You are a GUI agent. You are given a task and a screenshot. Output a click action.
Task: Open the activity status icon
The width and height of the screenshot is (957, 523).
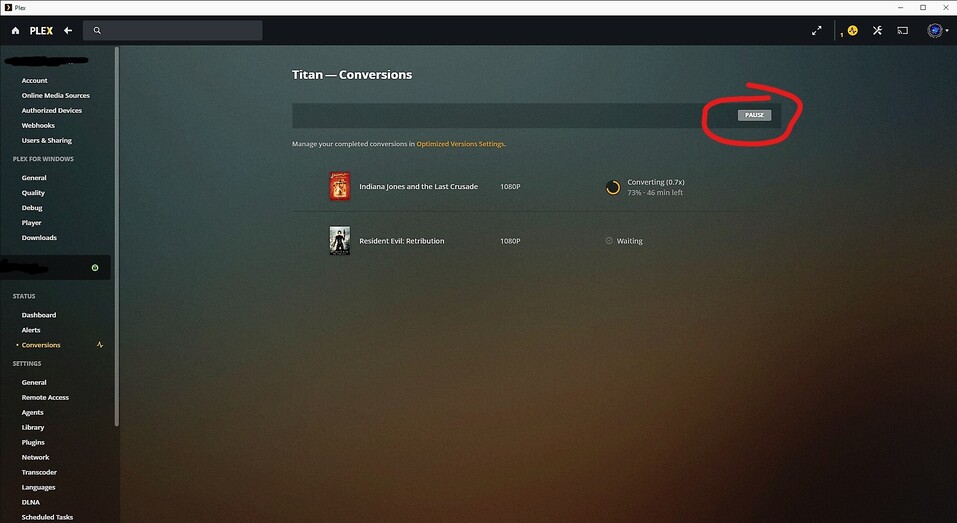click(853, 31)
